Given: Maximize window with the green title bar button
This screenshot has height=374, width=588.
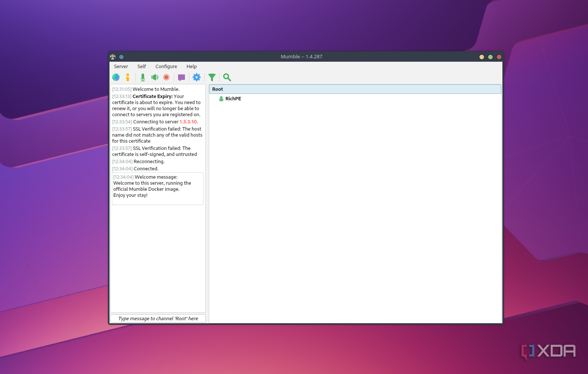Looking at the screenshot, I should 490,57.
